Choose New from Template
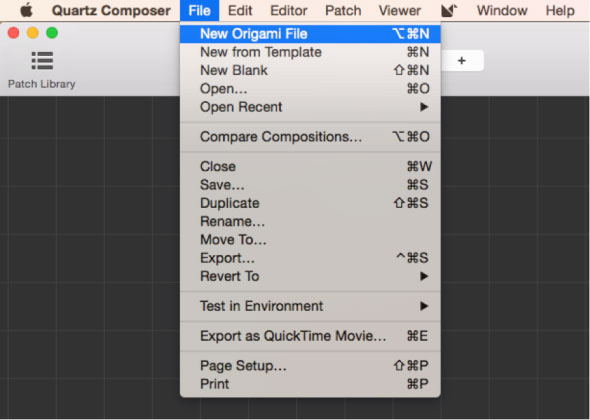590x420 pixels. coord(310,52)
